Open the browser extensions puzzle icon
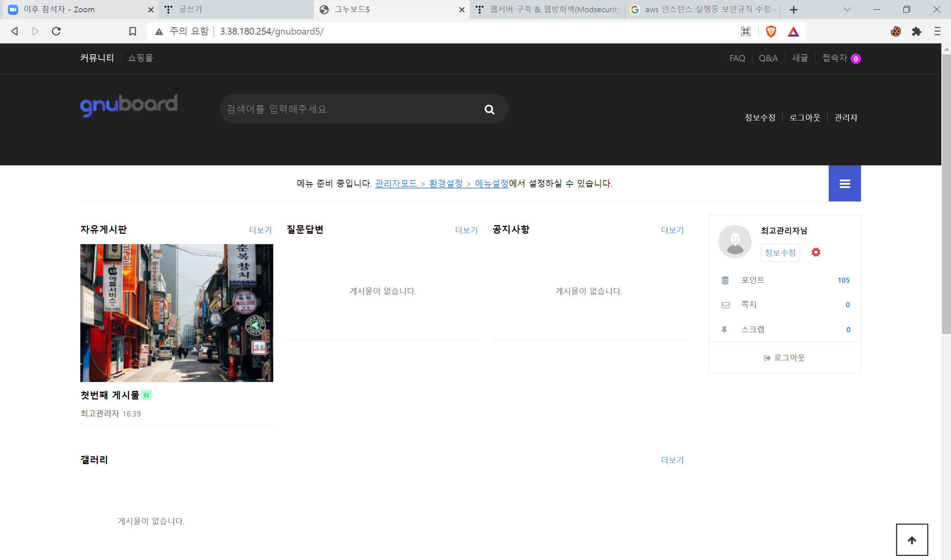951x560 pixels. click(916, 31)
